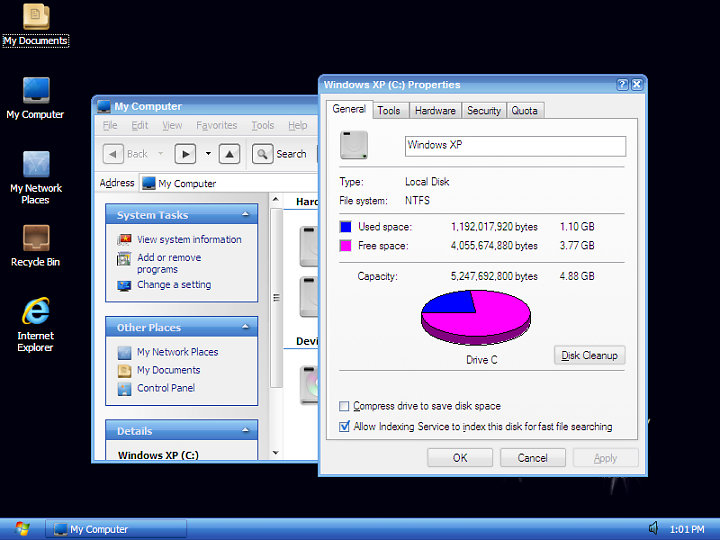Collapse the Details panel
Screen dimensions: 720x540
245,430
